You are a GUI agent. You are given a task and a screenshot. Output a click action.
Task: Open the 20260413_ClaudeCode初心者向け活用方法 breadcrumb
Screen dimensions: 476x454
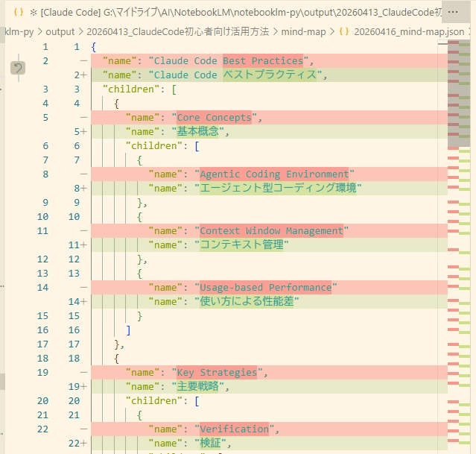click(178, 31)
